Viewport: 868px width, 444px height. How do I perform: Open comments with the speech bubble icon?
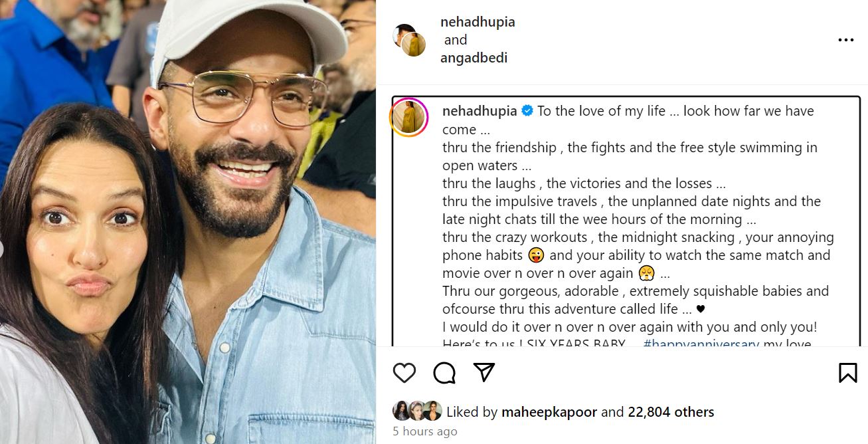click(x=444, y=373)
